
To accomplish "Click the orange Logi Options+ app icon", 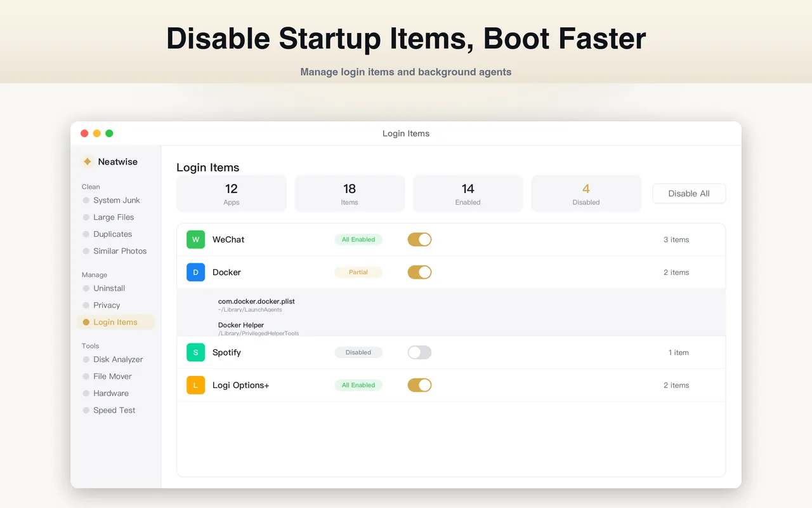I will [x=195, y=385].
